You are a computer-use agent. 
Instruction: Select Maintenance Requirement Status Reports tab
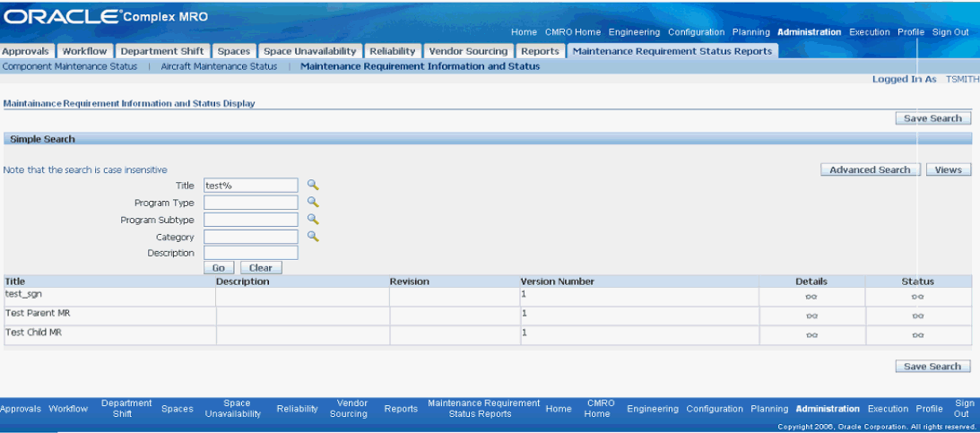[x=672, y=51]
